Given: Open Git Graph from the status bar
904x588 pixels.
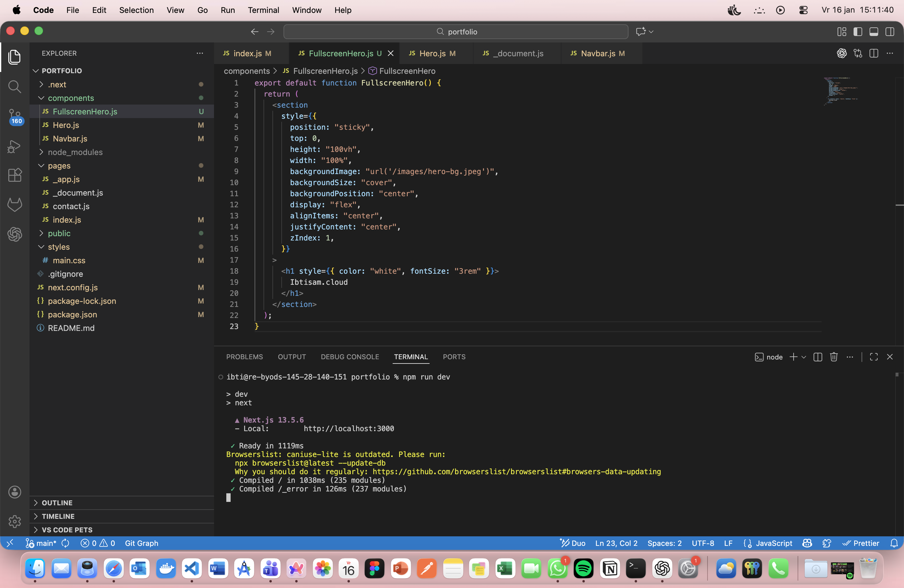Looking at the screenshot, I should 142,543.
